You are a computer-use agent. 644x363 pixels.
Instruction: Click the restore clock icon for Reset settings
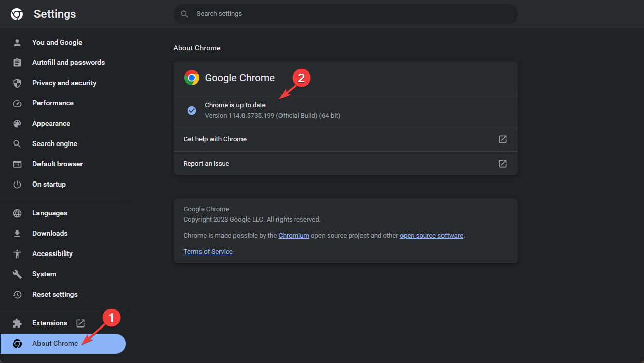(17, 294)
